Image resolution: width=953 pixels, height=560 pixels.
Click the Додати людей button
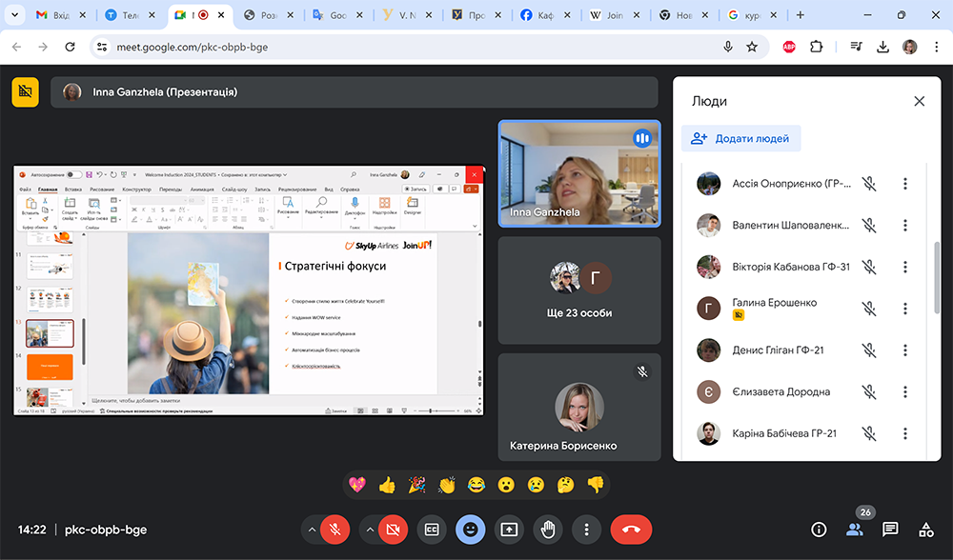[x=740, y=138]
